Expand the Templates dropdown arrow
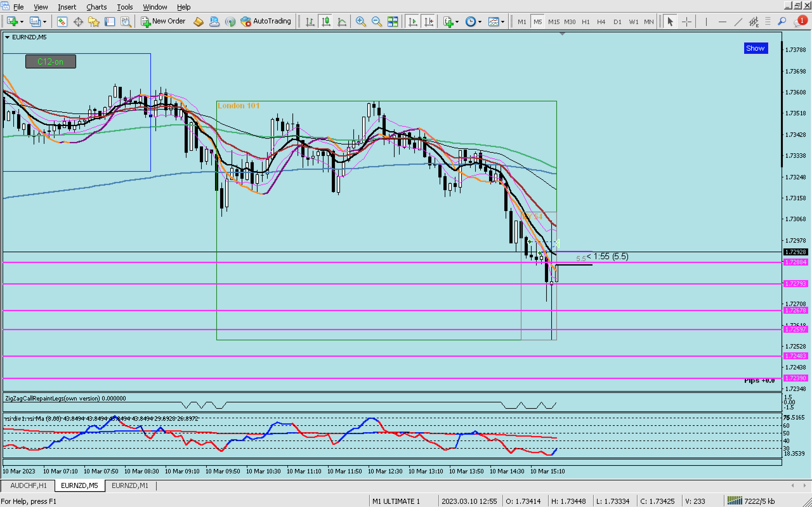The width and height of the screenshot is (812, 507). click(502, 22)
